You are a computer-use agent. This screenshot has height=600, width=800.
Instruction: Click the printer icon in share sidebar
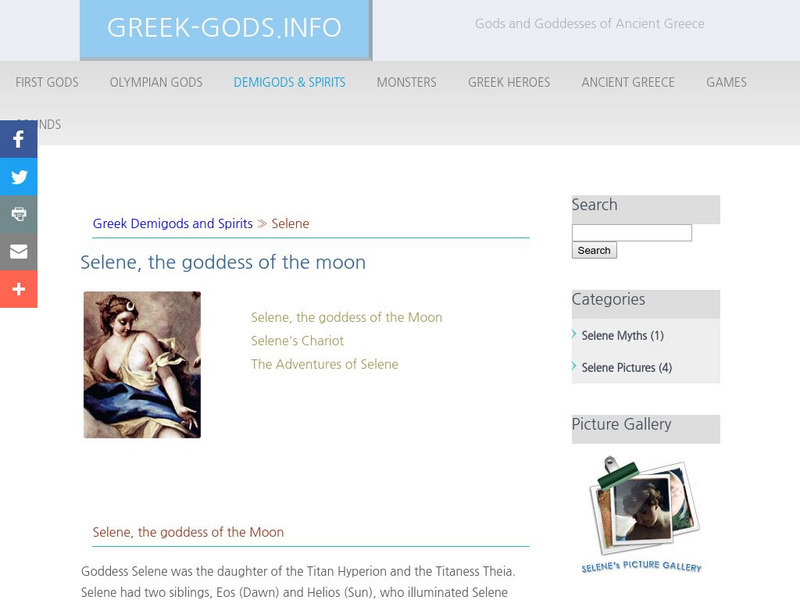(18, 214)
